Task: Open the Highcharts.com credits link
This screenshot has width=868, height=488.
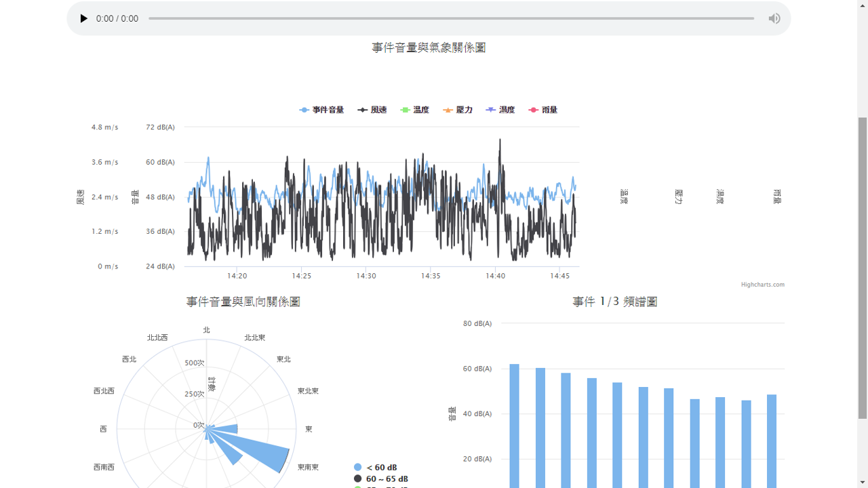Action: coord(762,285)
